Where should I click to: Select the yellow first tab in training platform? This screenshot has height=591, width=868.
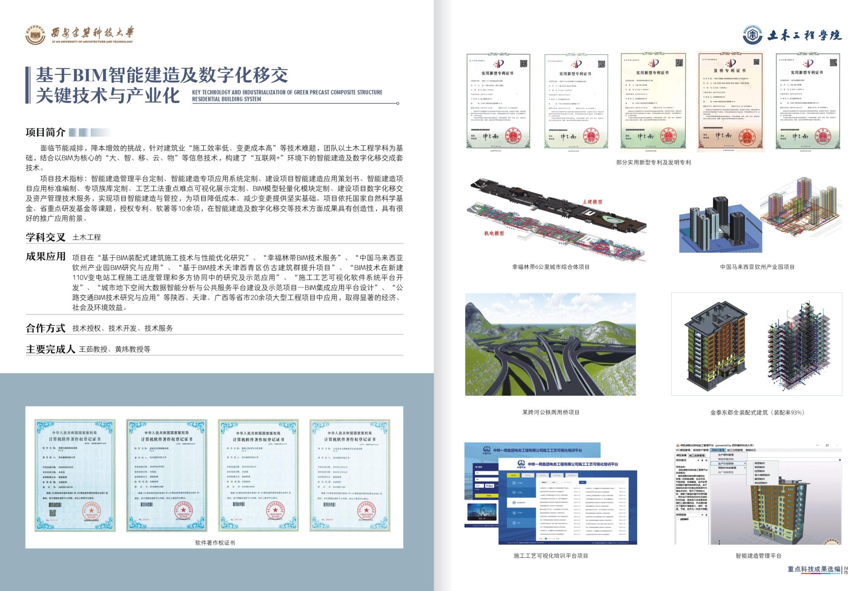tap(513, 475)
